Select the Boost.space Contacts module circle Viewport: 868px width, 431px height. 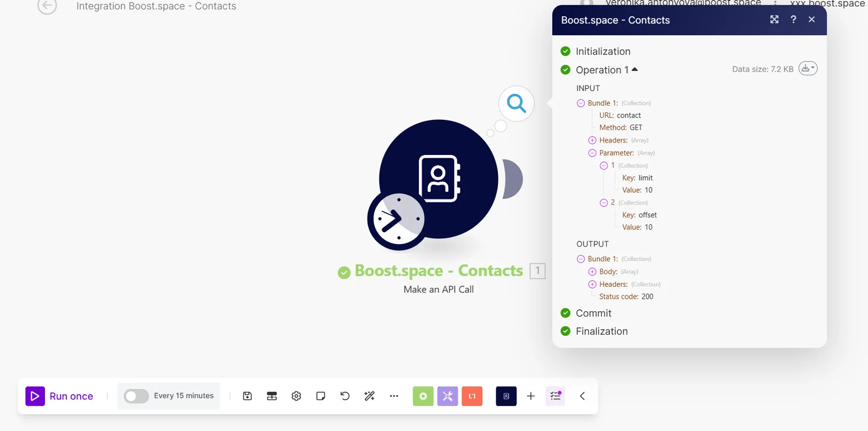pyautogui.click(x=438, y=179)
